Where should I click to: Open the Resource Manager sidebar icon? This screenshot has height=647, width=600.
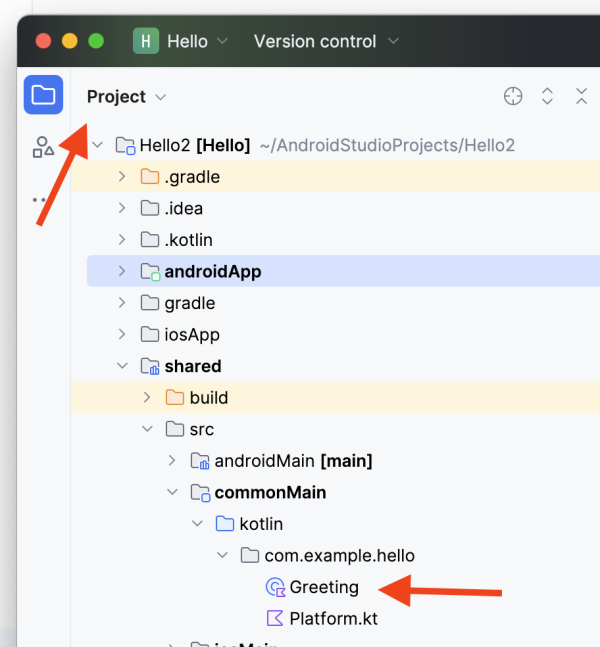43,148
